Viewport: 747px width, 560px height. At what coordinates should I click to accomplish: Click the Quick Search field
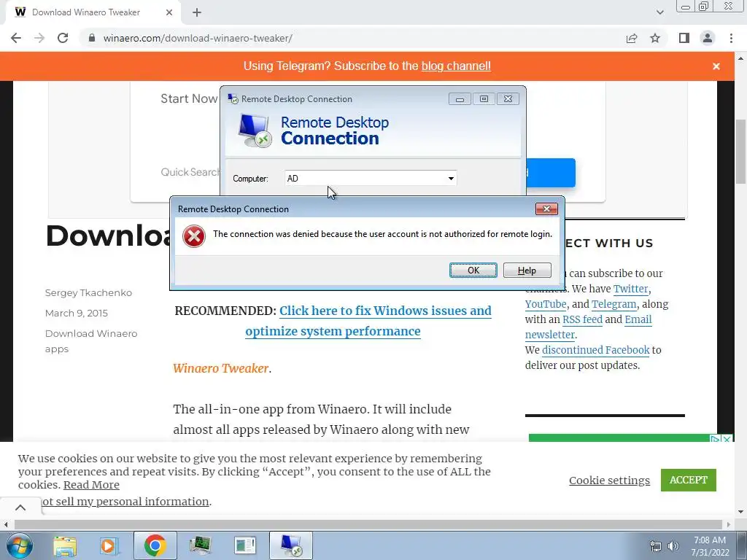coord(190,172)
